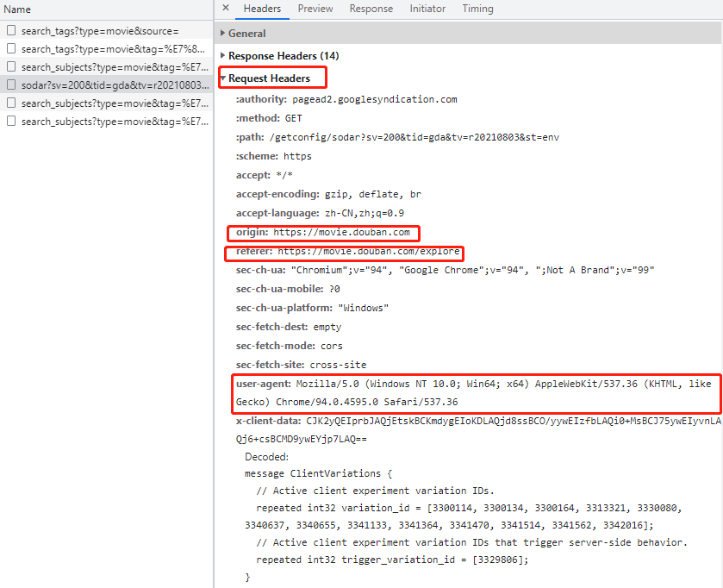Click the trigger_variation_id = [3329806] line
This screenshot has width=723, height=588.
pyautogui.click(x=392, y=560)
